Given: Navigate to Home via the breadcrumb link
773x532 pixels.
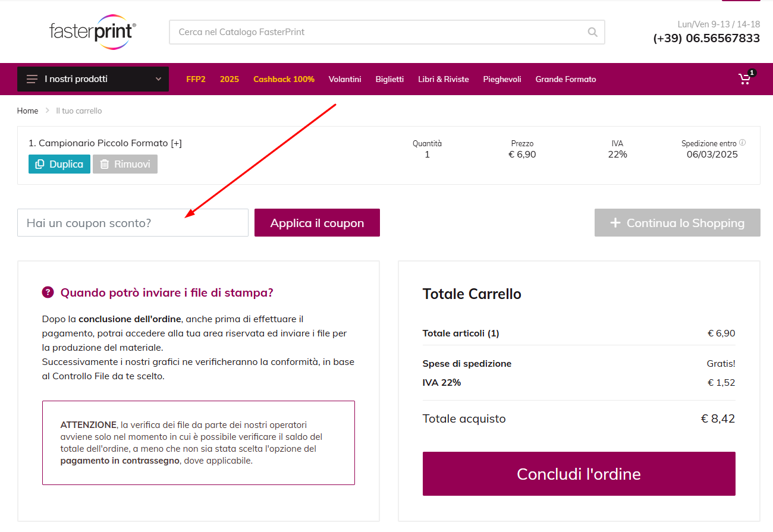Looking at the screenshot, I should click(x=27, y=111).
